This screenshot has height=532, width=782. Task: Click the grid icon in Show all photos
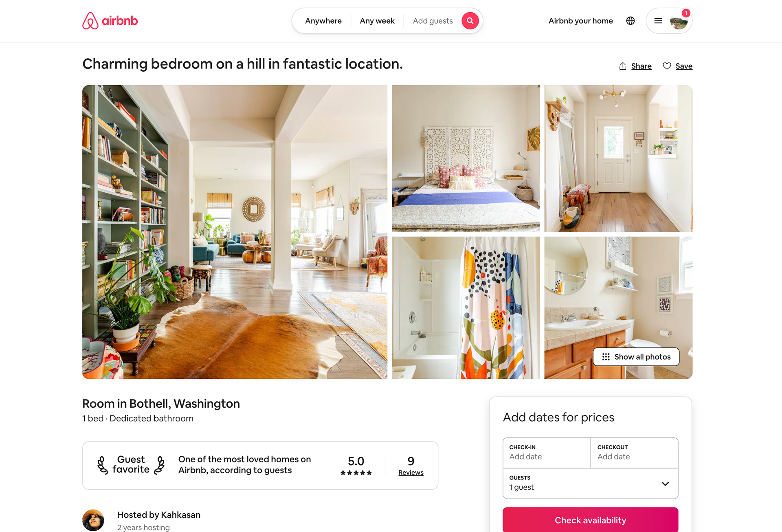pyautogui.click(x=606, y=357)
